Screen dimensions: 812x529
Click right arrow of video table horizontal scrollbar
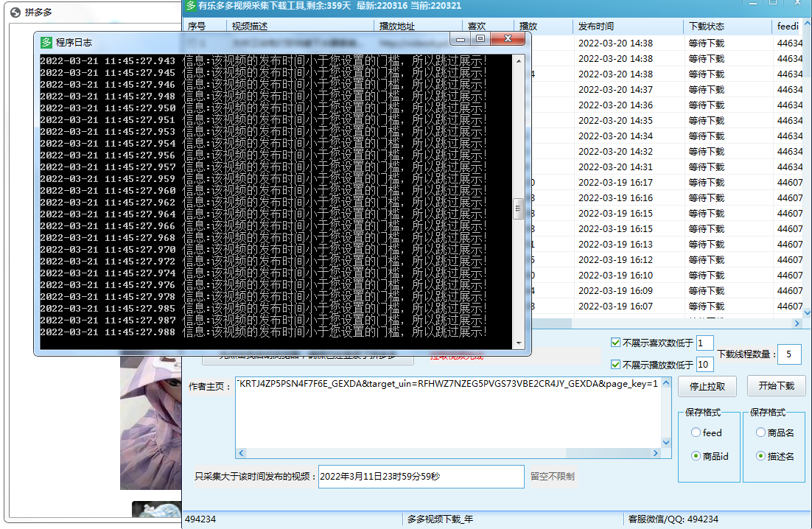797,323
